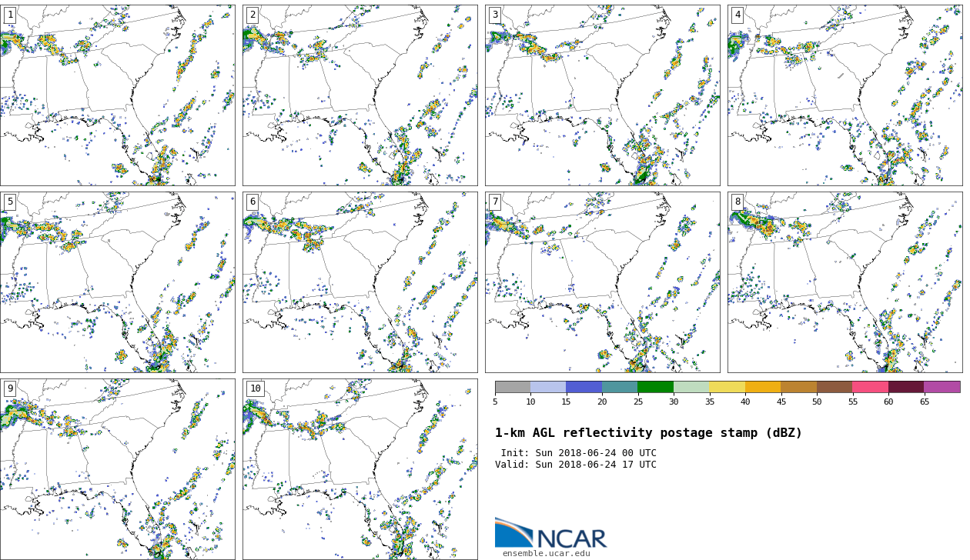
Task: Click the blue 15-20 dBZ swatch
Action: tap(584, 387)
